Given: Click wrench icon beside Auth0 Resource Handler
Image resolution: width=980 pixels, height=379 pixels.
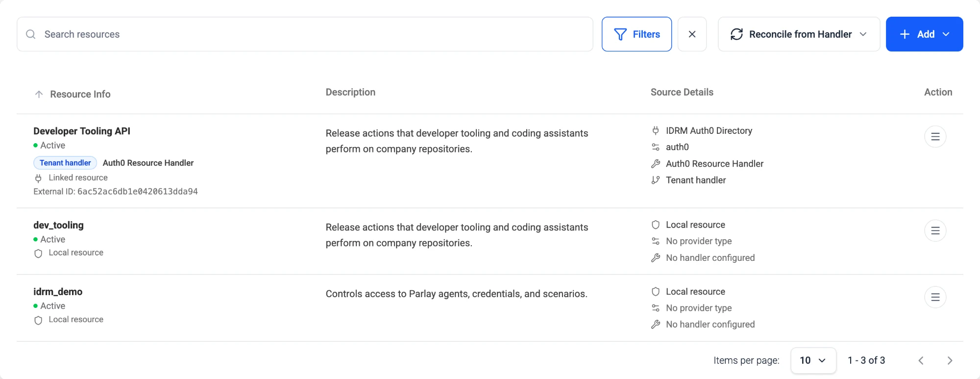Looking at the screenshot, I should tap(656, 164).
